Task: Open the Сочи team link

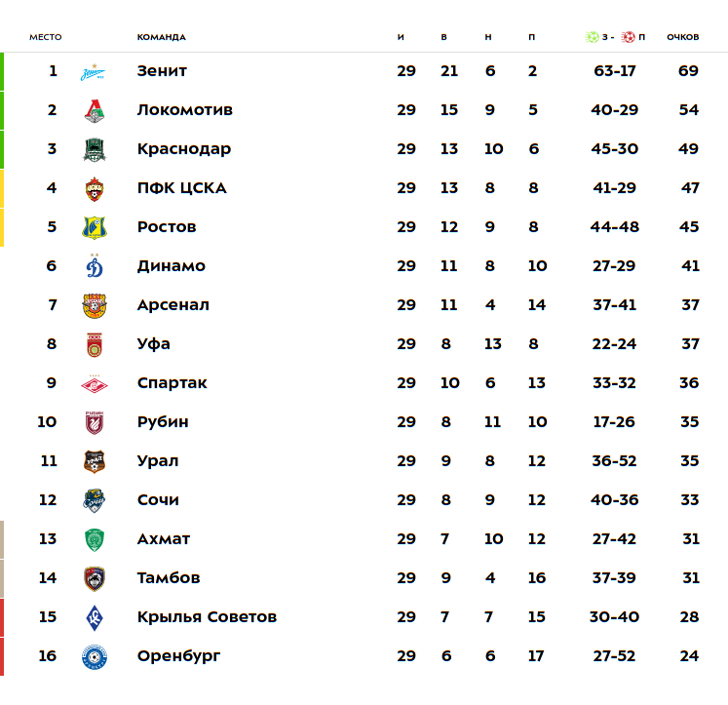Action: tap(158, 500)
